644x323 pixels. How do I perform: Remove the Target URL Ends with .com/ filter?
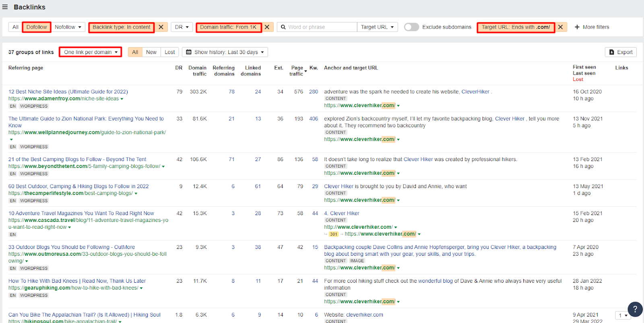coord(560,27)
